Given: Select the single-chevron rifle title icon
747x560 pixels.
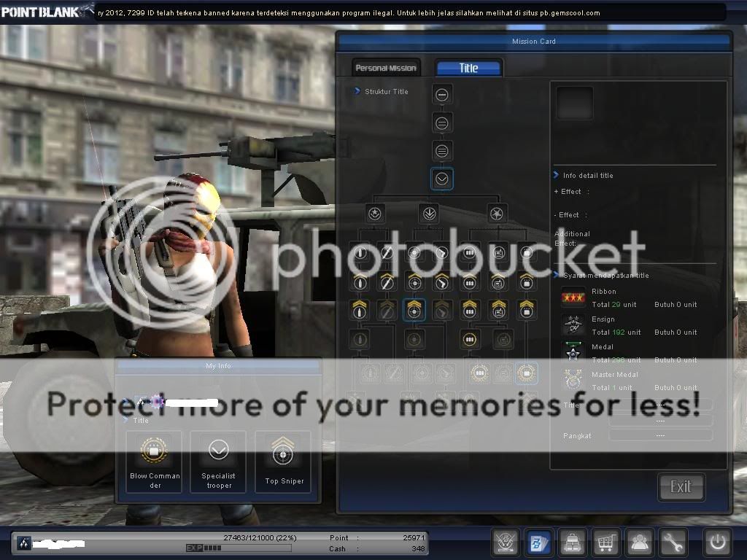Looking at the screenshot, I should click(387, 282).
